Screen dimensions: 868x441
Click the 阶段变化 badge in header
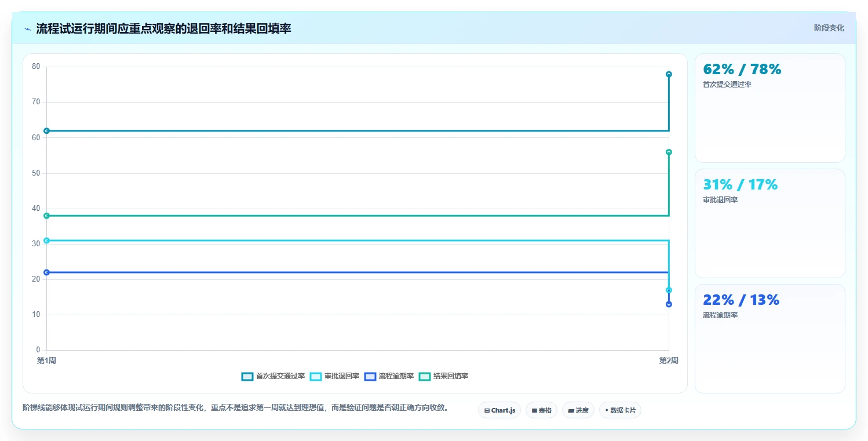(829, 28)
